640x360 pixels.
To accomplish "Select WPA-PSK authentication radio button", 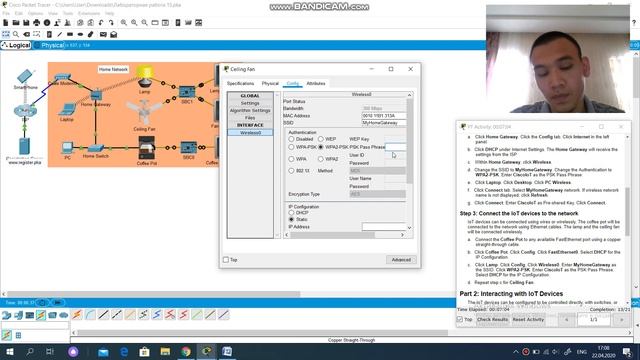I will click(291, 147).
